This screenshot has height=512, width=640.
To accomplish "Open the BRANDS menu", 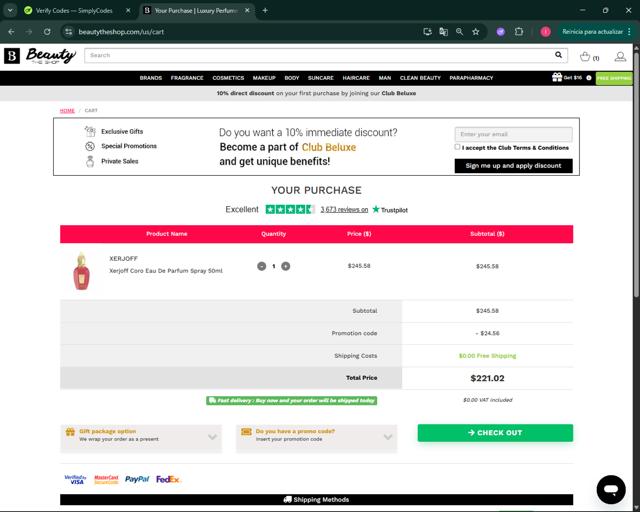I will point(151,78).
